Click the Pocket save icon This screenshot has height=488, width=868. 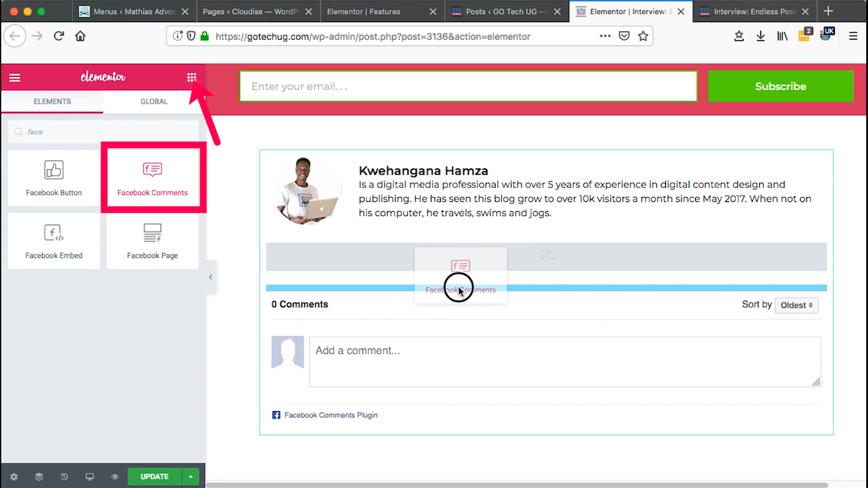click(x=624, y=36)
